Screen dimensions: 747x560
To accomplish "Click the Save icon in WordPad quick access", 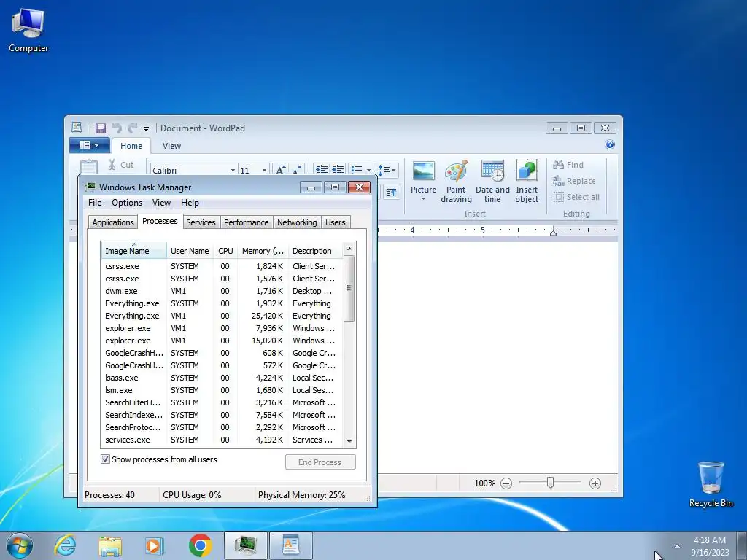I will [x=100, y=128].
